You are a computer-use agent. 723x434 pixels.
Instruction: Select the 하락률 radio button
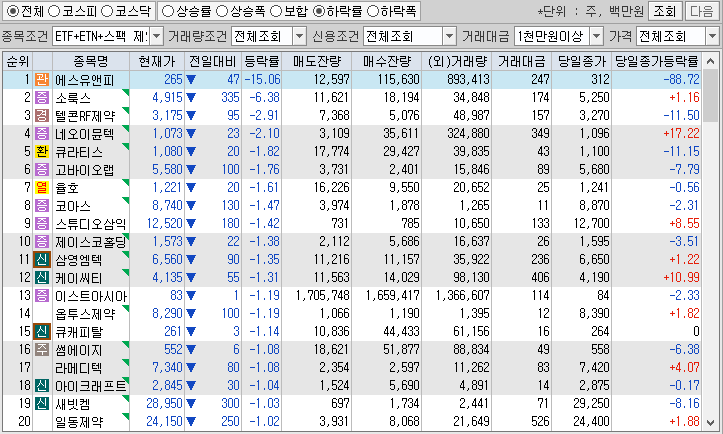[319, 11]
